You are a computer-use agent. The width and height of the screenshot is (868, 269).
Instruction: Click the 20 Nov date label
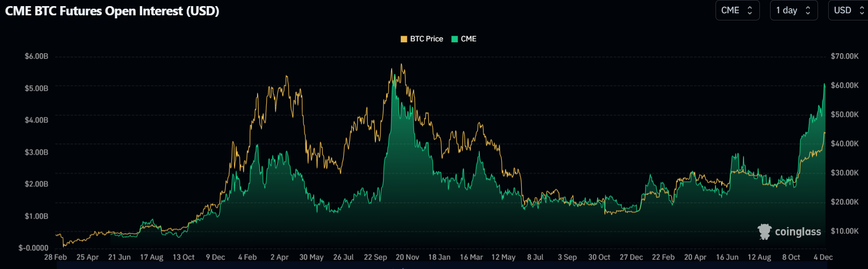[x=407, y=257]
